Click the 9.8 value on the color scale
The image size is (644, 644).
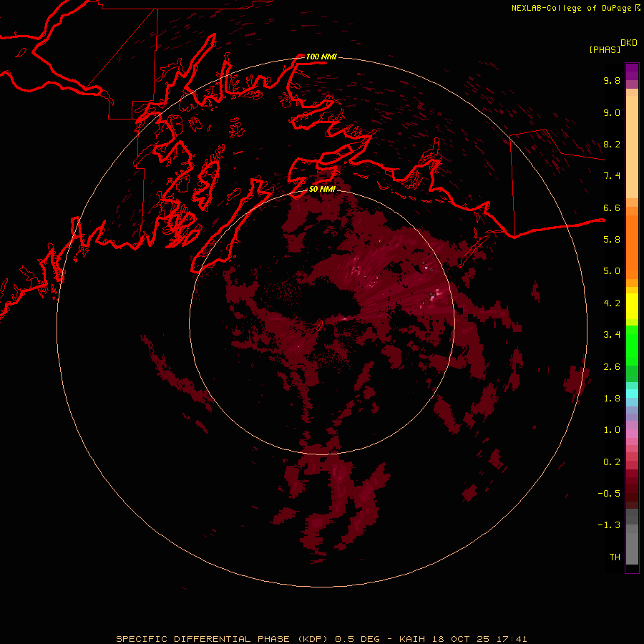coord(612,80)
